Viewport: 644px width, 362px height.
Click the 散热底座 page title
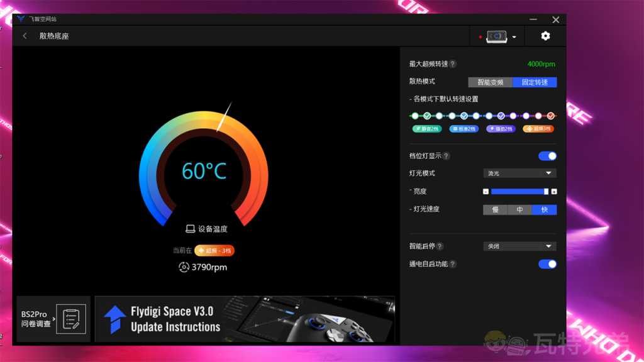[54, 36]
